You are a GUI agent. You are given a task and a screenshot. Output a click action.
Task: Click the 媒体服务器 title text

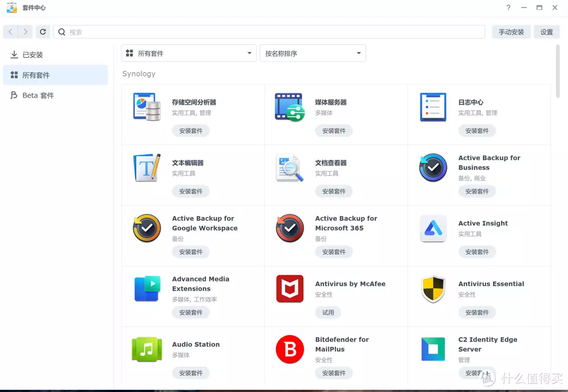(x=331, y=102)
